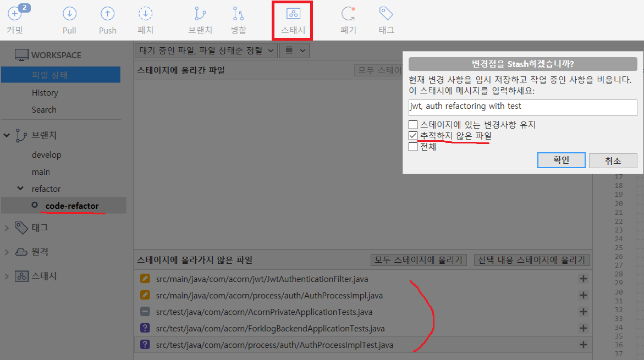Image resolution: width=644 pixels, height=360 pixels.
Task: Click the Push toolbar icon
Action: (108, 14)
